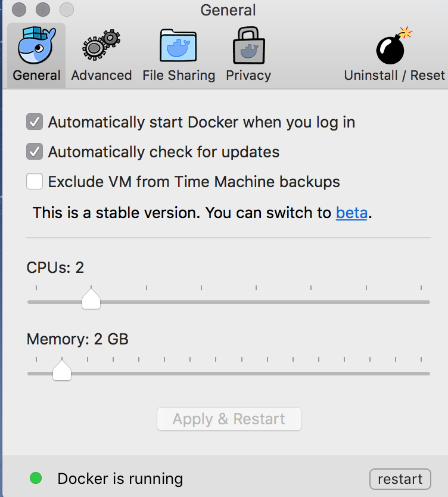The image size is (448, 497).
Task: Enable Exclude VM from Time Machine backups
Action: click(35, 181)
